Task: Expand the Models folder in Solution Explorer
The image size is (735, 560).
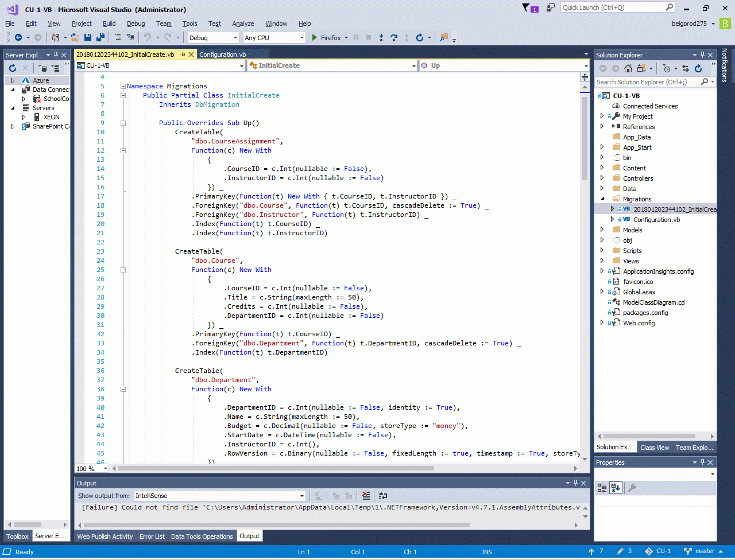Action: [x=602, y=230]
